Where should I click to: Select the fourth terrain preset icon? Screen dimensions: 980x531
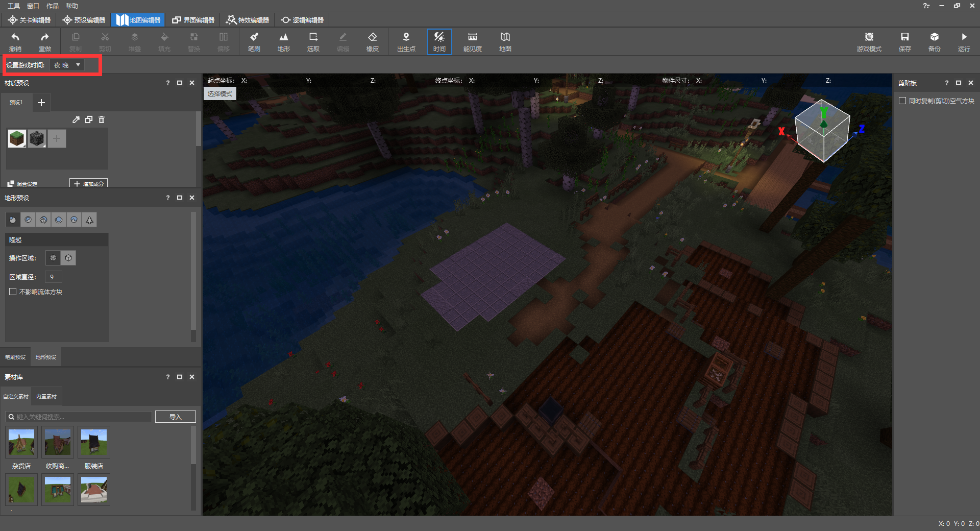click(59, 220)
